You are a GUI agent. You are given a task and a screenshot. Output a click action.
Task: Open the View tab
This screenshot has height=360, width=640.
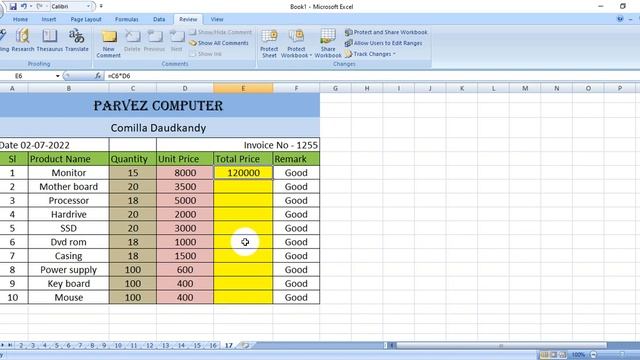pyautogui.click(x=217, y=19)
